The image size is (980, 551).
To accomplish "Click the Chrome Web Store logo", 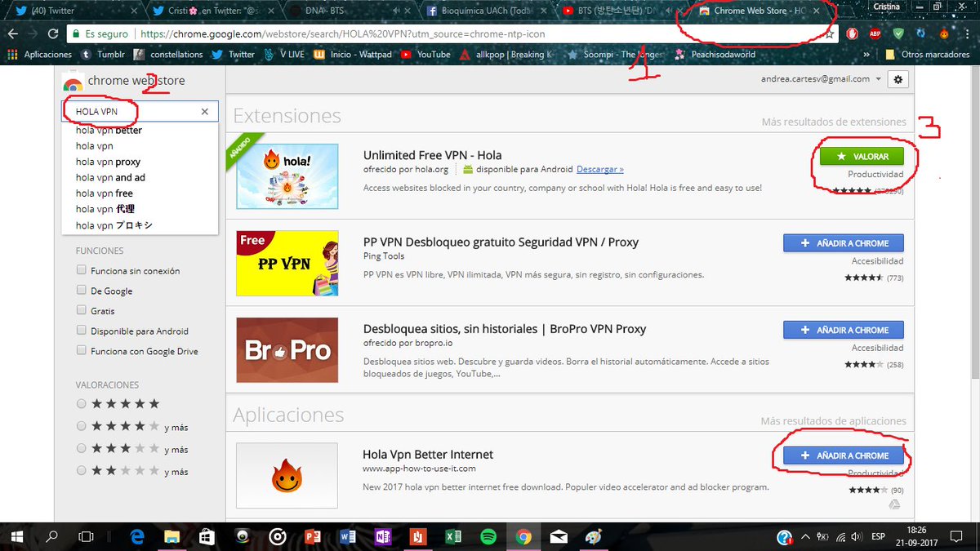I will 73,82.
